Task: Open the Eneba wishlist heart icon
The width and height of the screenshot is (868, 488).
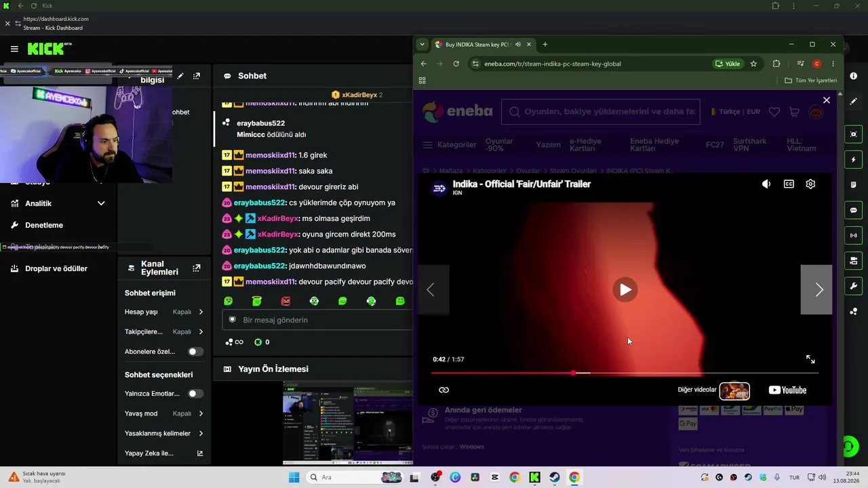Action: point(774,112)
